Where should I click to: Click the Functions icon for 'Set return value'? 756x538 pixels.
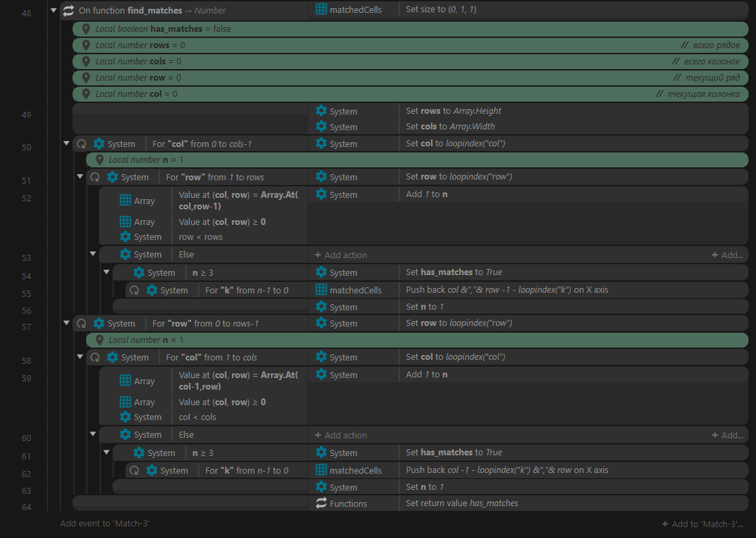[x=321, y=503]
